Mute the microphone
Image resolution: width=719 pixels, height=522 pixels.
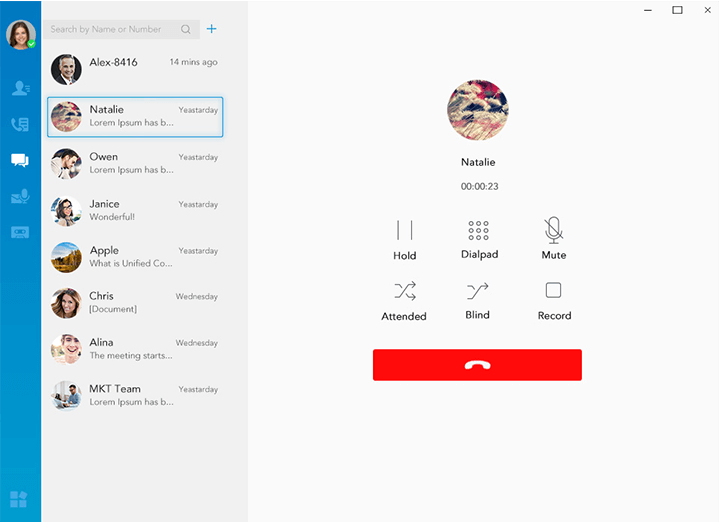(x=554, y=239)
